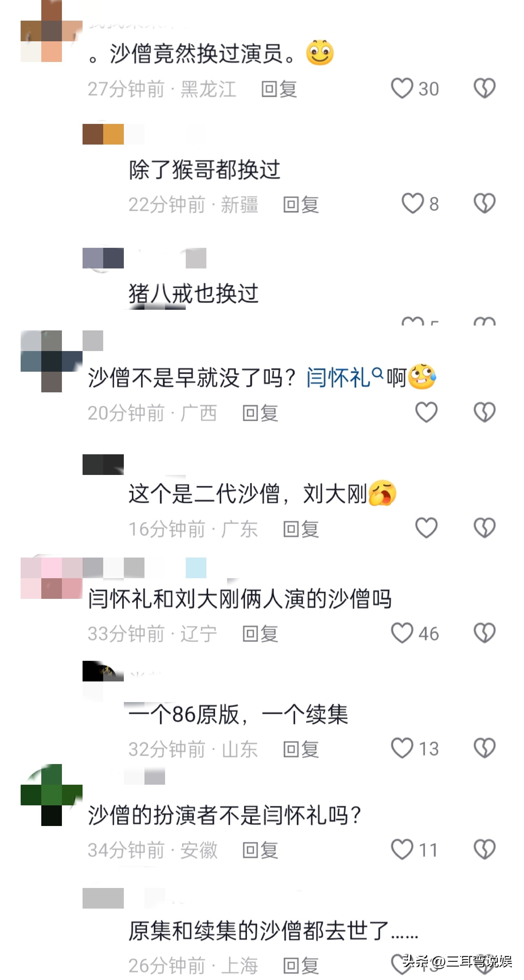
Task: Reply to the 广东 comment
Action: [301, 529]
